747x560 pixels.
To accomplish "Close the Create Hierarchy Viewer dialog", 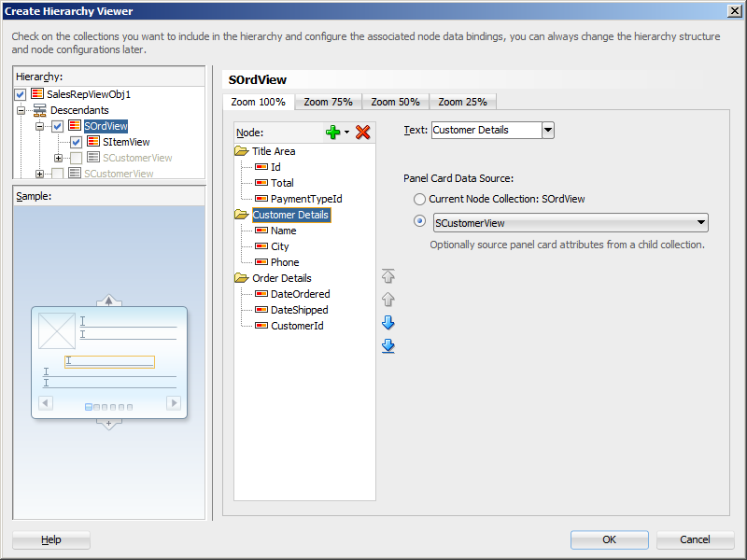I will pos(734,10).
